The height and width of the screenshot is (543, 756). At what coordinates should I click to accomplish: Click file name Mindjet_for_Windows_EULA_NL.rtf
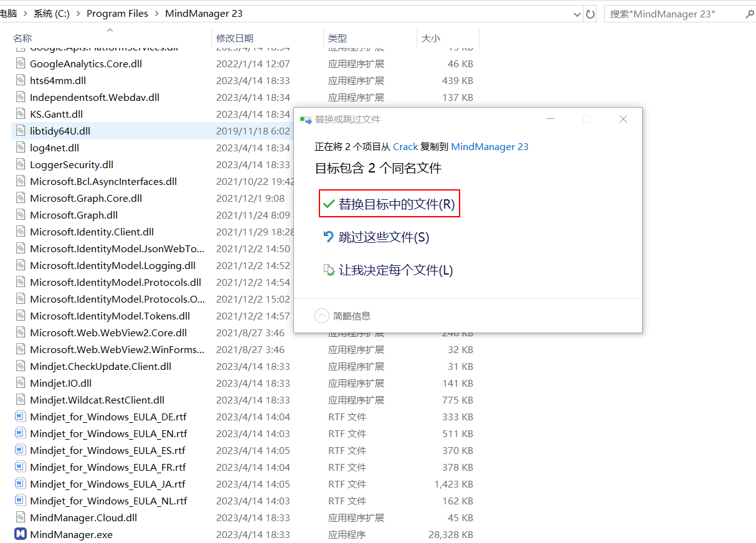point(108,501)
